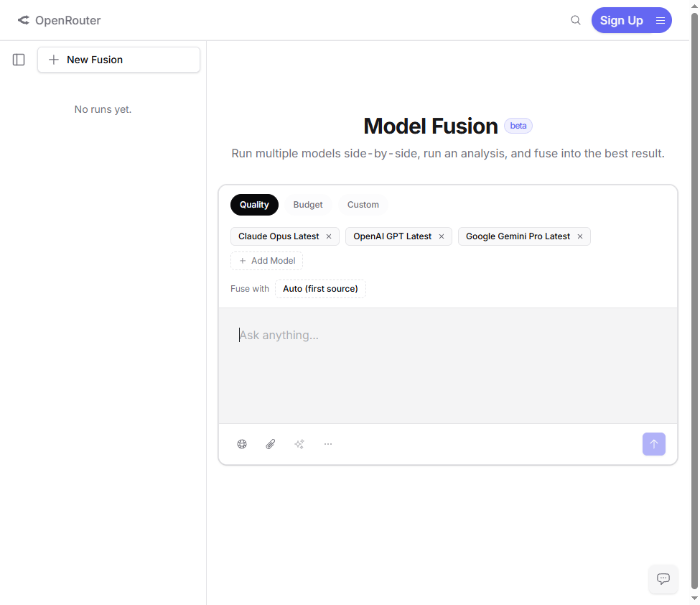Switch to the Budget preset tab
This screenshot has height=605, width=700.
[307, 205]
